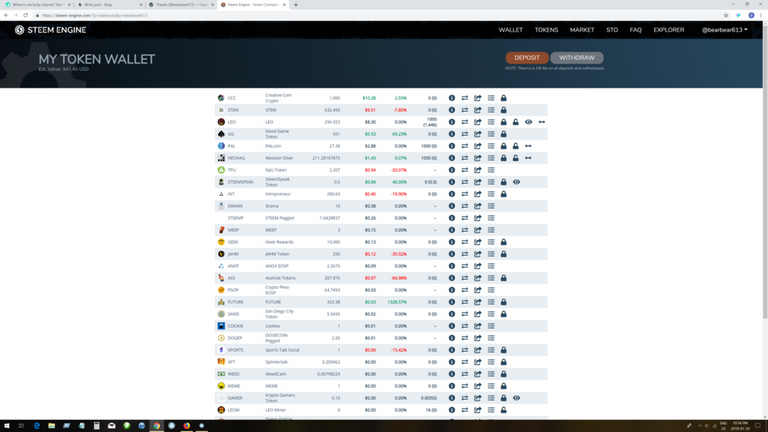Click the send/transfer icon for STEM
Image resolution: width=768 pixels, height=432 pixels.
coord(478,110)
